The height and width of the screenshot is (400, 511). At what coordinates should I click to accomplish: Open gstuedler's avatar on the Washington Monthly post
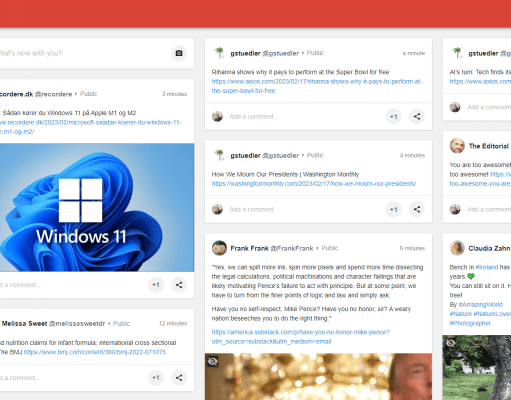(x=219, y=155)
